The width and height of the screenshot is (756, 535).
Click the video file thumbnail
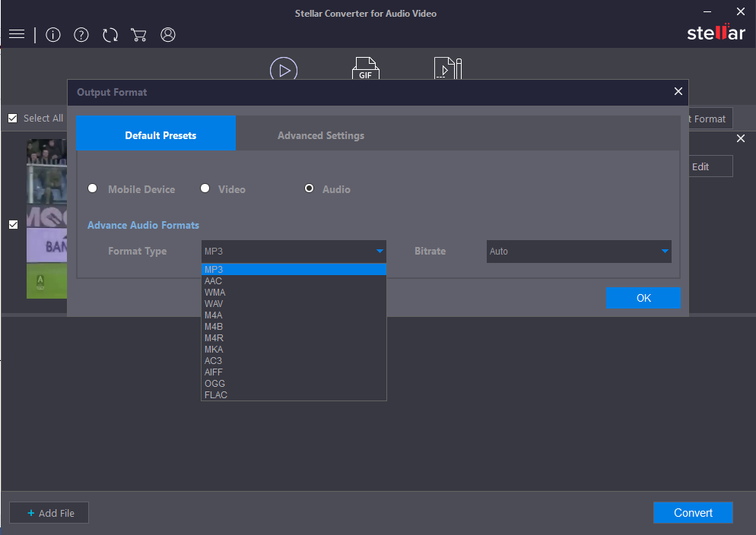click(46, 219)
